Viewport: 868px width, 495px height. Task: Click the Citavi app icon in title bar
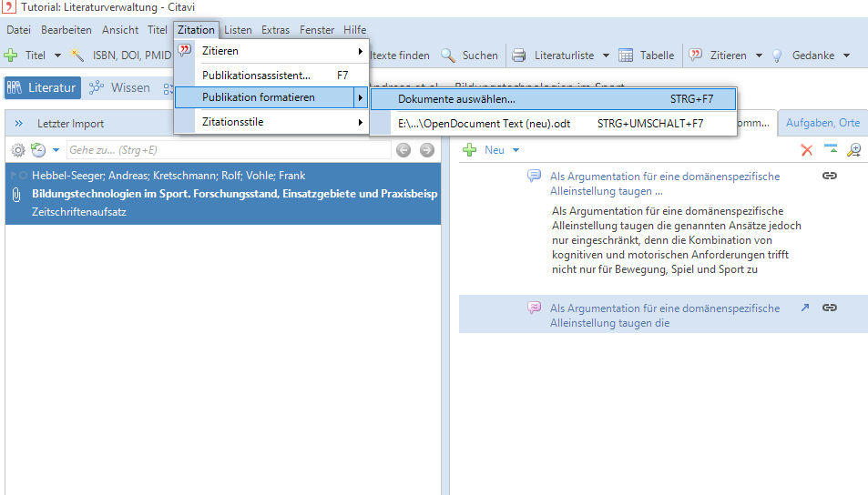(x=9, y=6)
